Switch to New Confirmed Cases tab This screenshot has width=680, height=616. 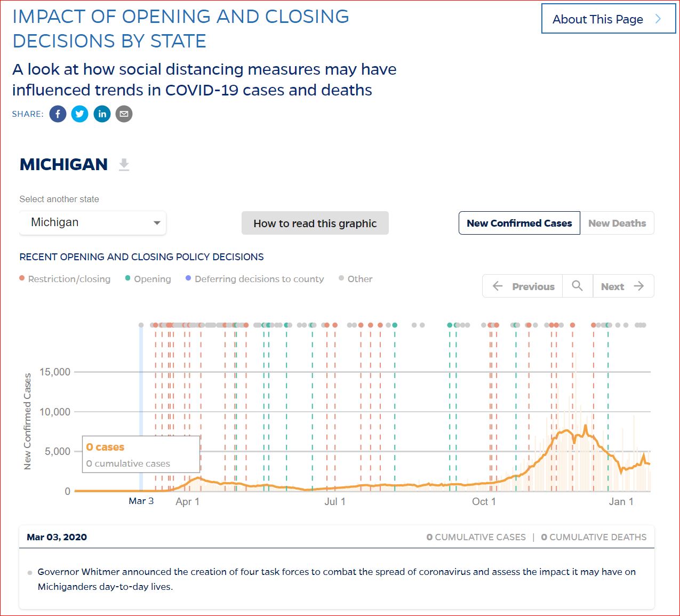click(x=519, y=223)
